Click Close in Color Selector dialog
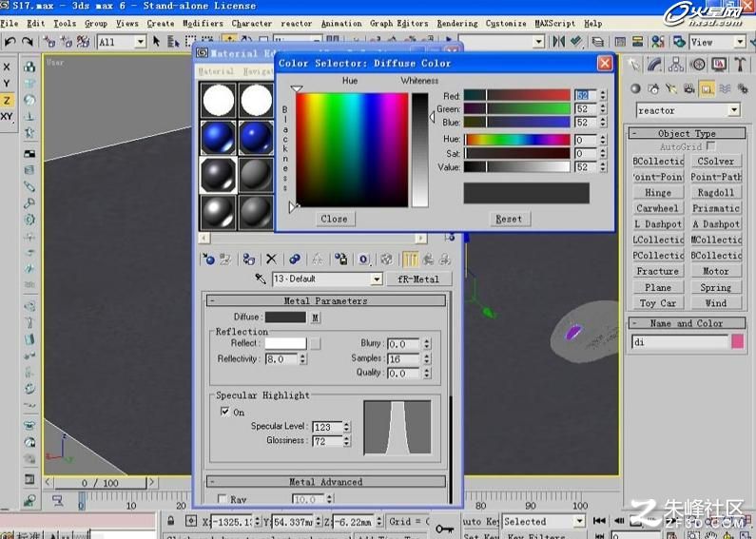The width and height of the screenshot is (756, 539). pos(334,219)
